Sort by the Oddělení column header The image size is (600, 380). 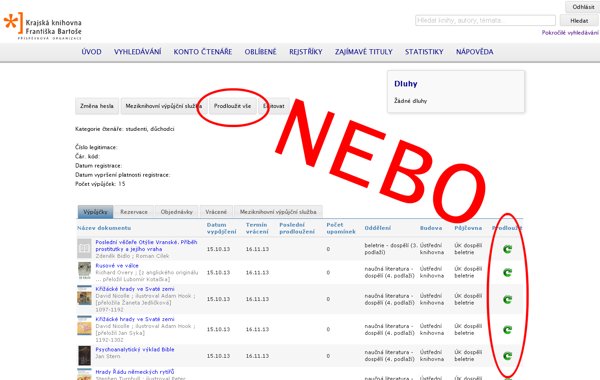pos(378,228)
